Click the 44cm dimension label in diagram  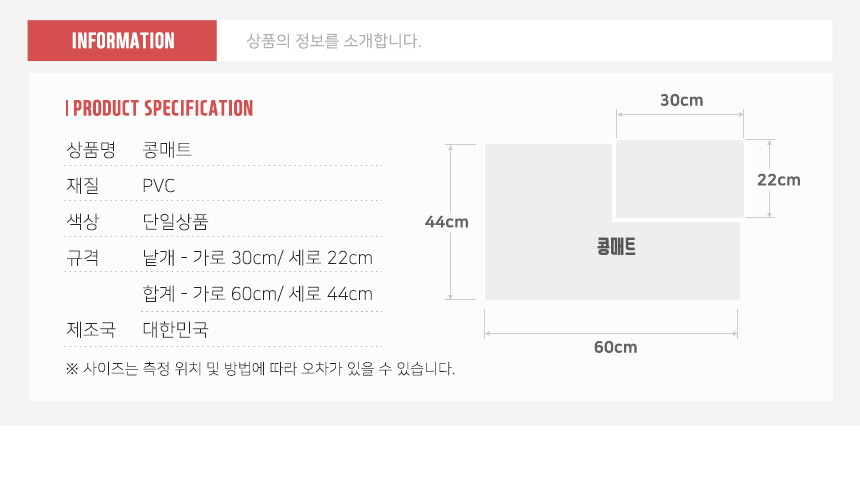446,222
